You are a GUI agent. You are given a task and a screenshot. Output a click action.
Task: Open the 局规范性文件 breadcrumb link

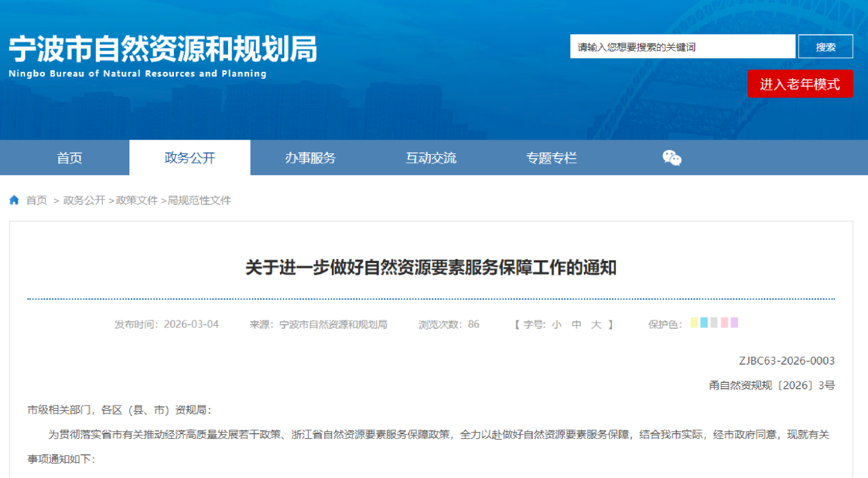(200, 201)
